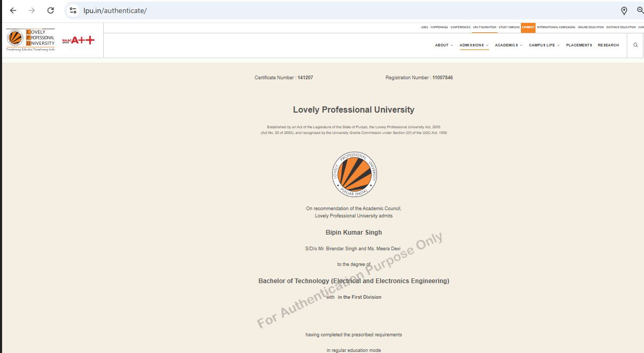644x353 pixels.
Task: Open the International Admissions link
Action: [x=556, y=27]
